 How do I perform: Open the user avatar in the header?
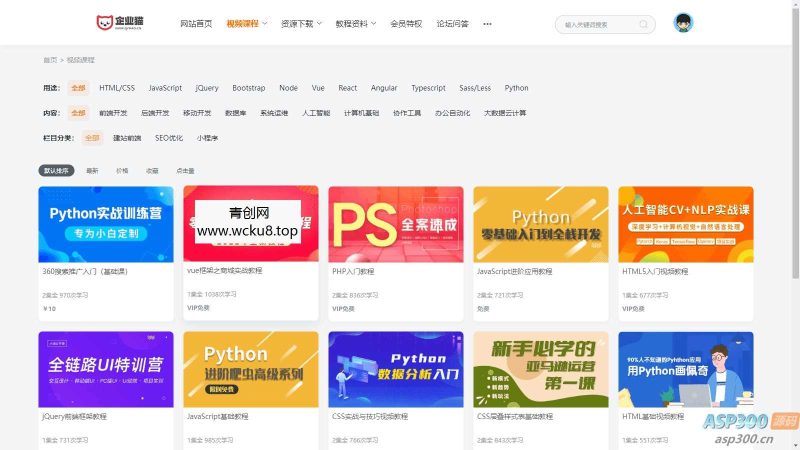click(x=683, y=23)
